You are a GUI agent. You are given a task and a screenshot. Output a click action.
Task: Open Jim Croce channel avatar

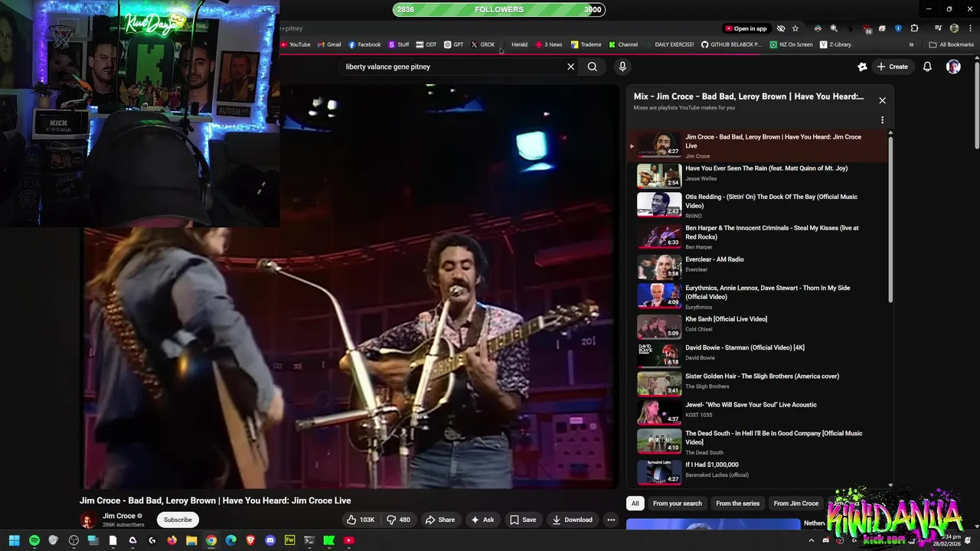88,520
